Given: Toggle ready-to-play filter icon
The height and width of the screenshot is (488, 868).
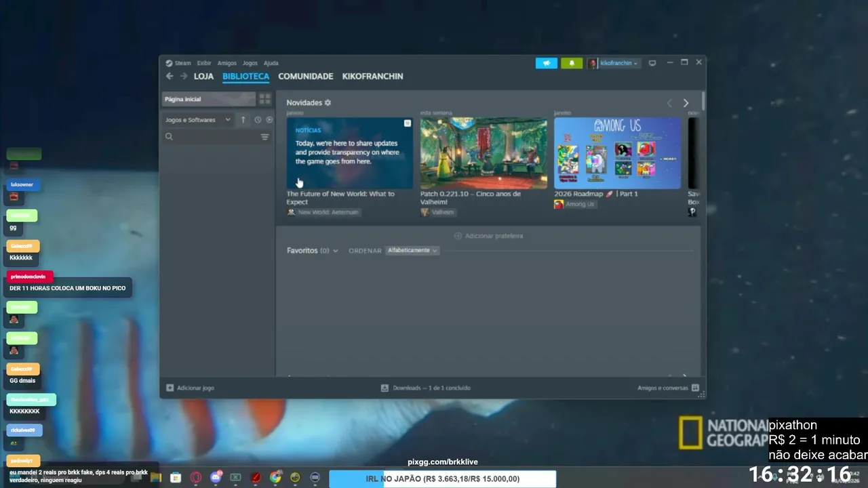Looking at the screenshot, I should click(x=269, y=120).
